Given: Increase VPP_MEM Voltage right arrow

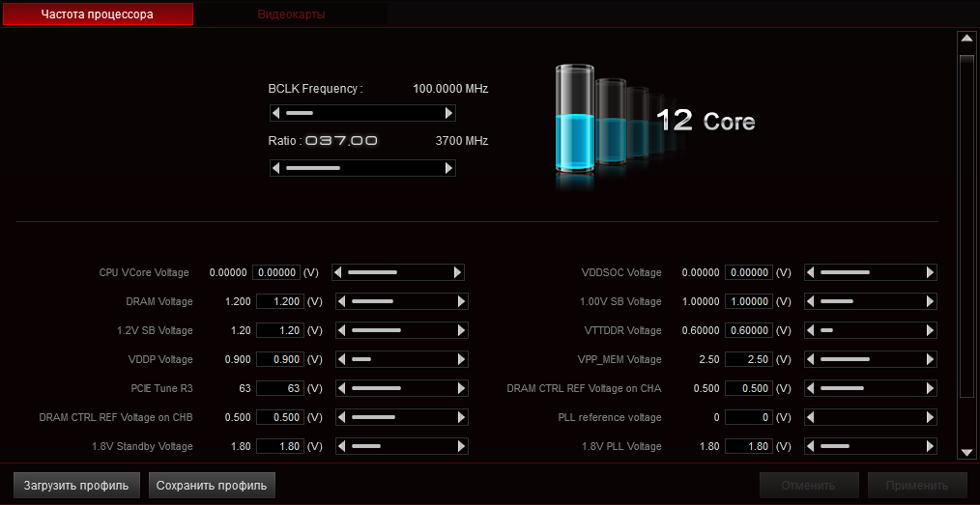Looking at the screenshot, I should pyautogui.click(x=930, y=359).
